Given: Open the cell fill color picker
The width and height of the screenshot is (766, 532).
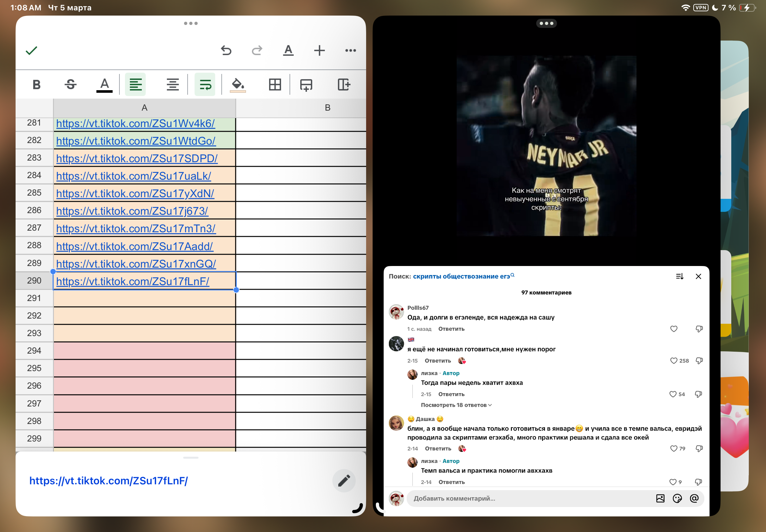Looking at the screenshot, I should (x=238, y=85).
